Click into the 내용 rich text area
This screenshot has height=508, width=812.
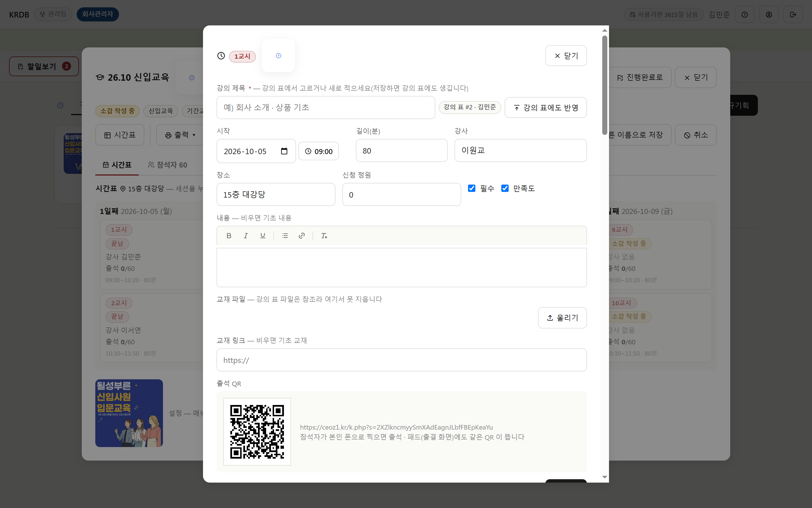tap(402, 268)
